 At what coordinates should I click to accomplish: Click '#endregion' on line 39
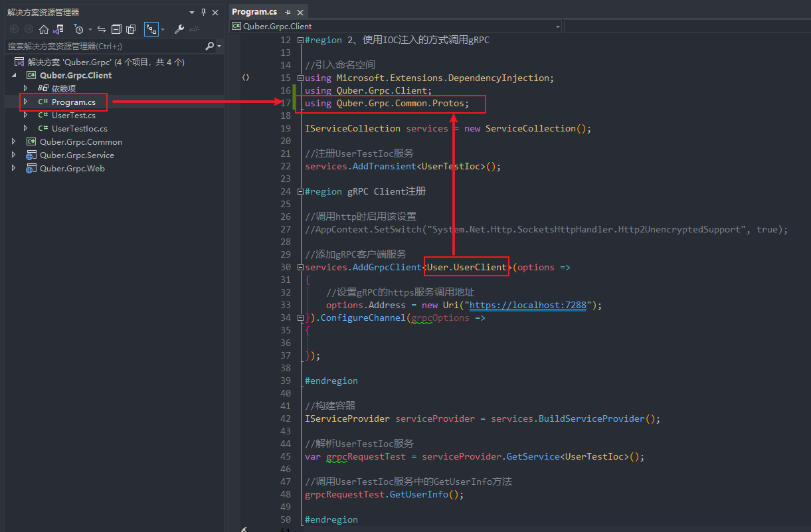click(x=331, y=381)
